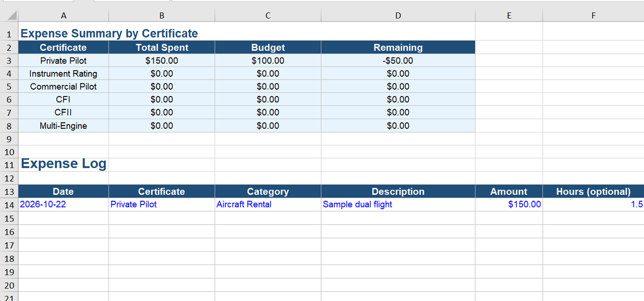Select the Private Pilot total spent $150.00 cell

(x=162, y=61)
